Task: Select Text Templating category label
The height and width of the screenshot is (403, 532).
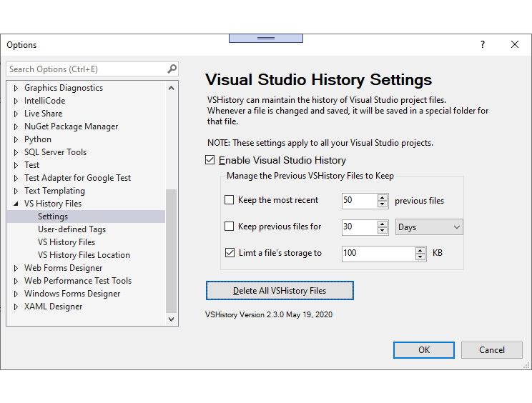Action: pos(54,191)
